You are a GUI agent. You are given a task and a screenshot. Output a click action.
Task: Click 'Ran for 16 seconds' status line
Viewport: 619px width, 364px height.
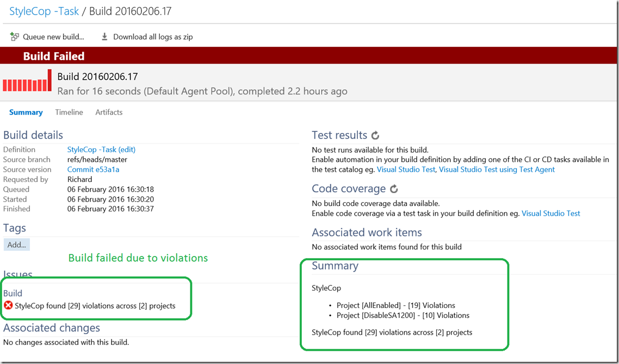(x=202, y=91)
